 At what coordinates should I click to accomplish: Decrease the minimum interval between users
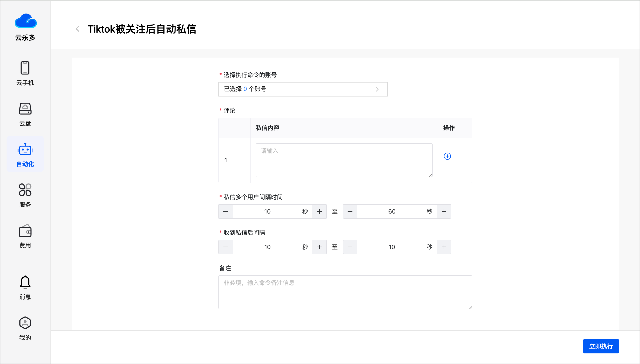click(225, 211)
